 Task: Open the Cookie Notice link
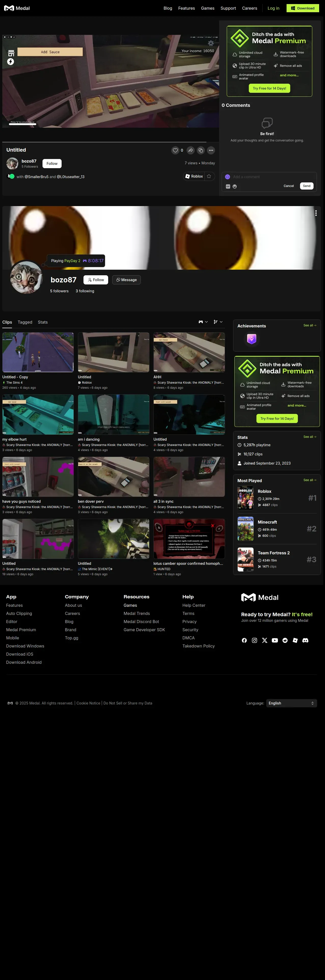click(x=88, y=703)
